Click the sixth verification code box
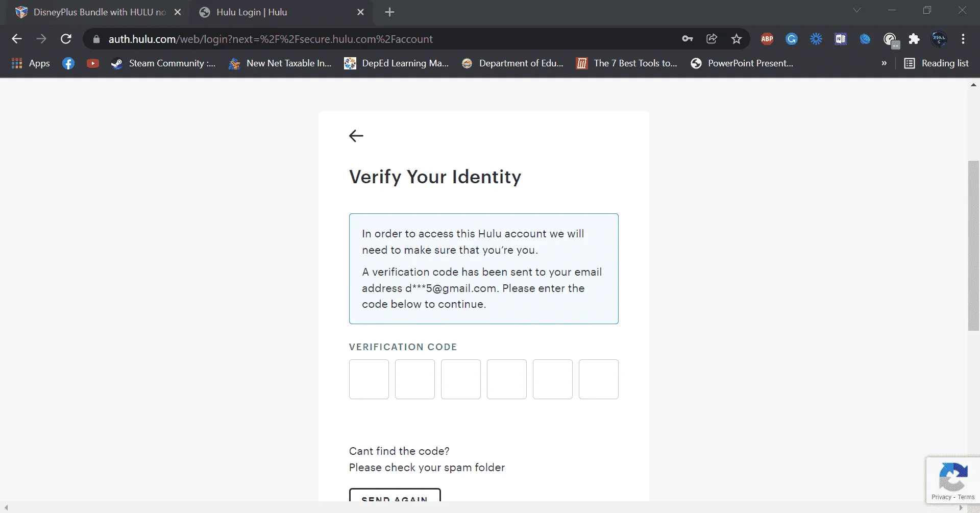 (599, 379)
